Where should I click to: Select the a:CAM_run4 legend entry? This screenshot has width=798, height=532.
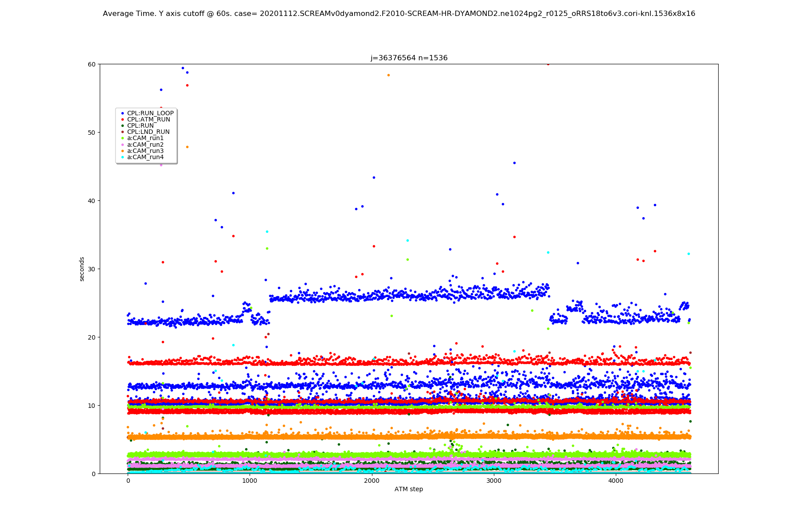[145, 157]
